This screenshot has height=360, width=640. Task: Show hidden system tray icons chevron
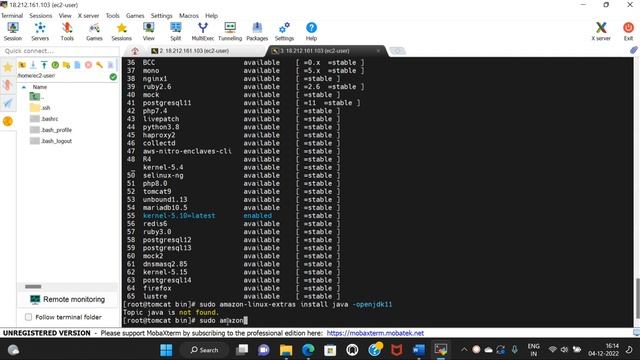(x=464, y=350)
